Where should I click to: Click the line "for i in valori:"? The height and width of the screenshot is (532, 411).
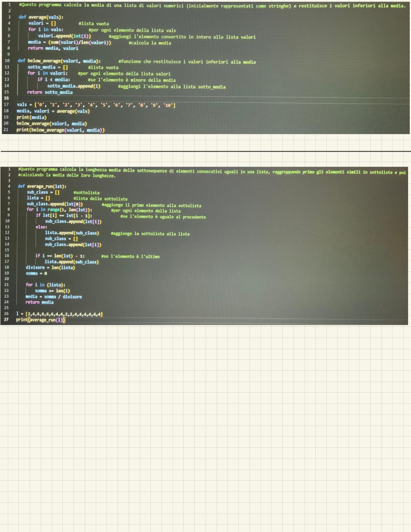coord(48,73)
